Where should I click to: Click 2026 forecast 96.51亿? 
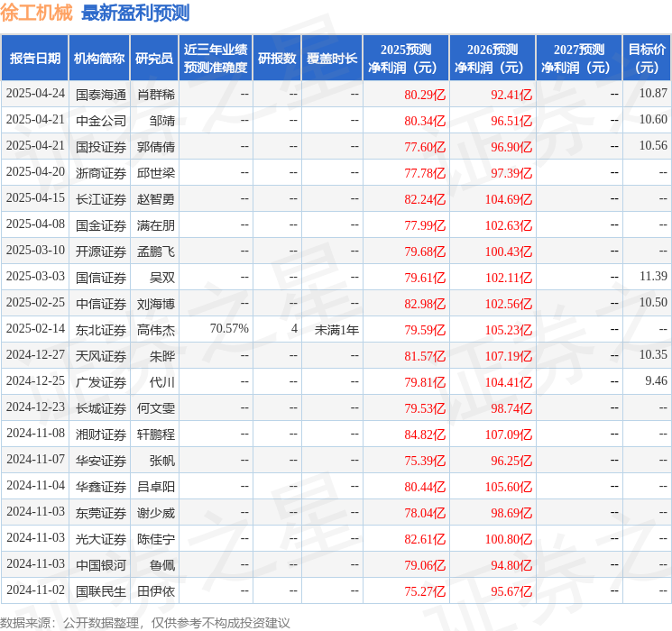[511, 121]
